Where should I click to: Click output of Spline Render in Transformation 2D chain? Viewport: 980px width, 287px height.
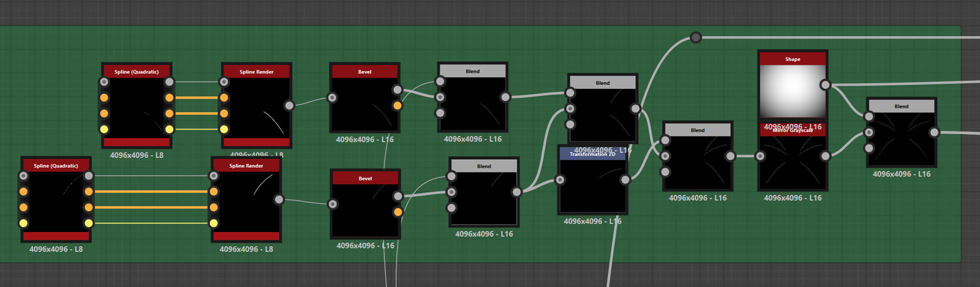click(279, 199)
